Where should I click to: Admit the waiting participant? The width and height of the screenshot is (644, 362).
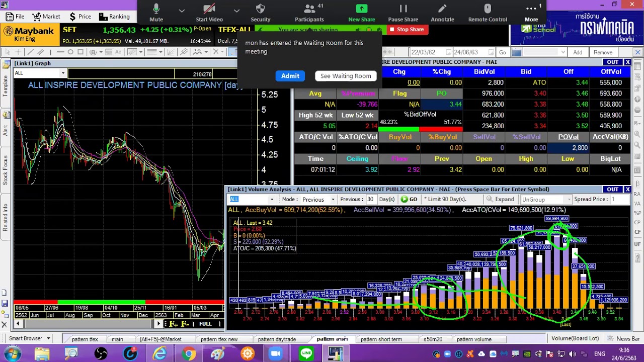290,76
